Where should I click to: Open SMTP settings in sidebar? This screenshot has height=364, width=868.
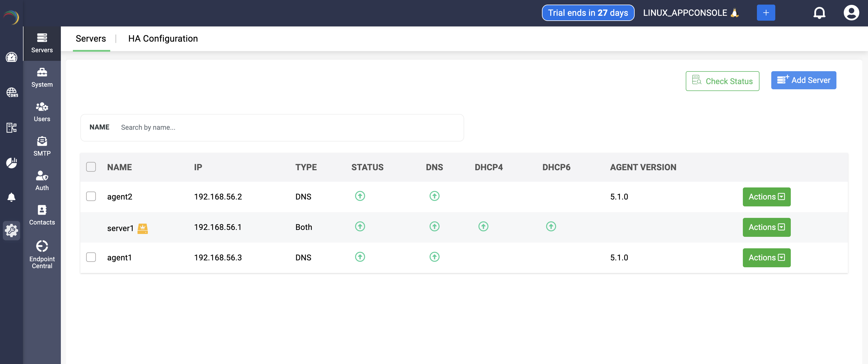pyautogui.click(x=42, y=146)
